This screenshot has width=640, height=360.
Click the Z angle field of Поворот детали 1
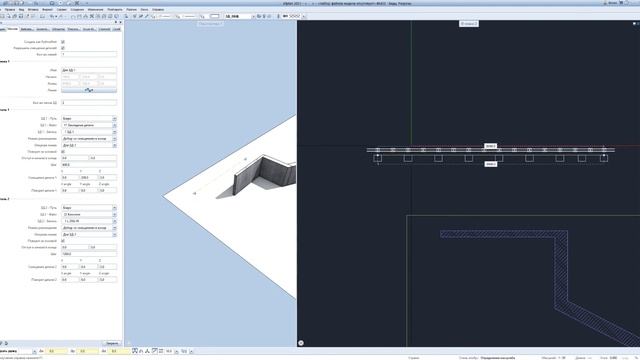[x=108, y=190]
